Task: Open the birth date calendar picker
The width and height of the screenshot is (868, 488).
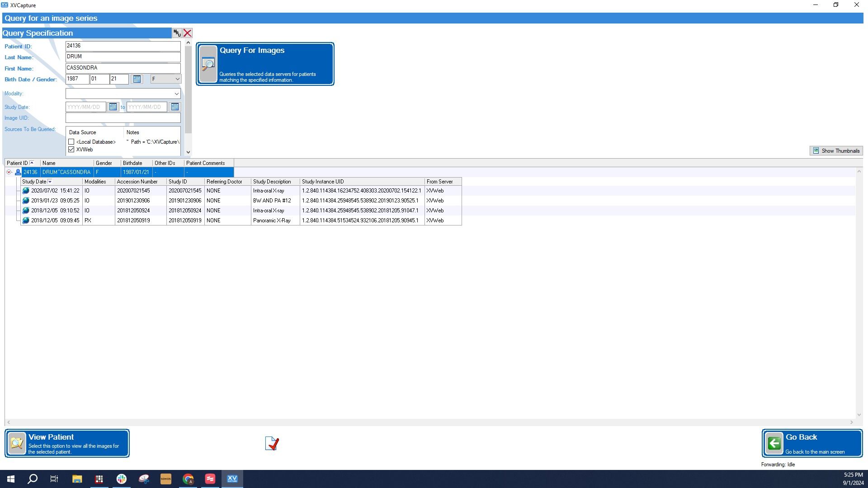Action: pos(137,79)
